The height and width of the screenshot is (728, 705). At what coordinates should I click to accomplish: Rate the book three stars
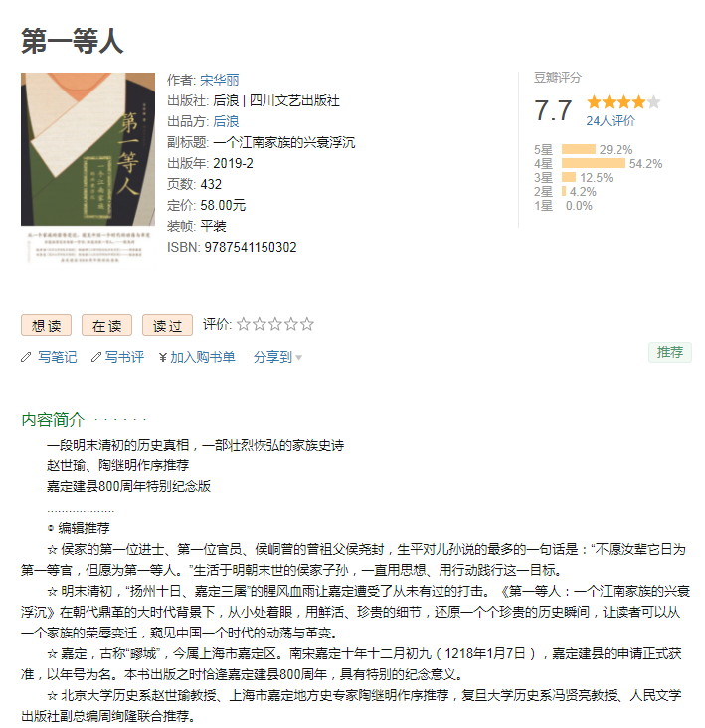[x=275, y=324]
